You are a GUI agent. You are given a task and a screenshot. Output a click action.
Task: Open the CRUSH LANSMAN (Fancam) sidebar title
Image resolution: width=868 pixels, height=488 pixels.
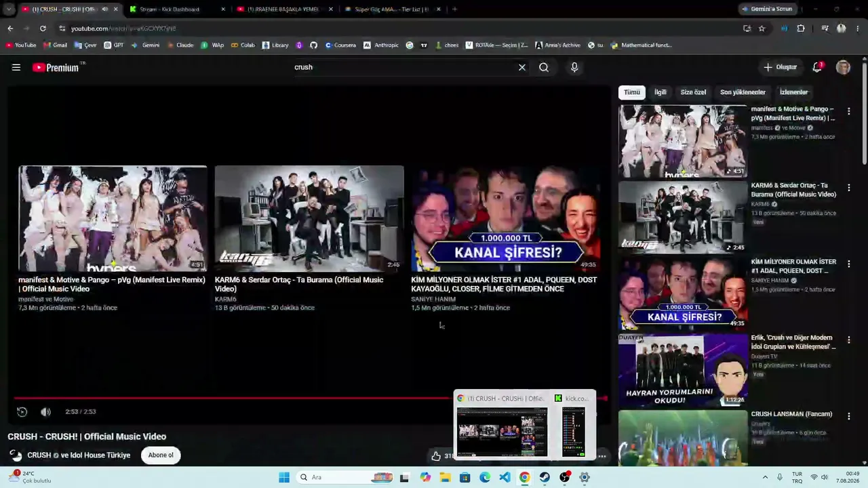tap(791, 414)
